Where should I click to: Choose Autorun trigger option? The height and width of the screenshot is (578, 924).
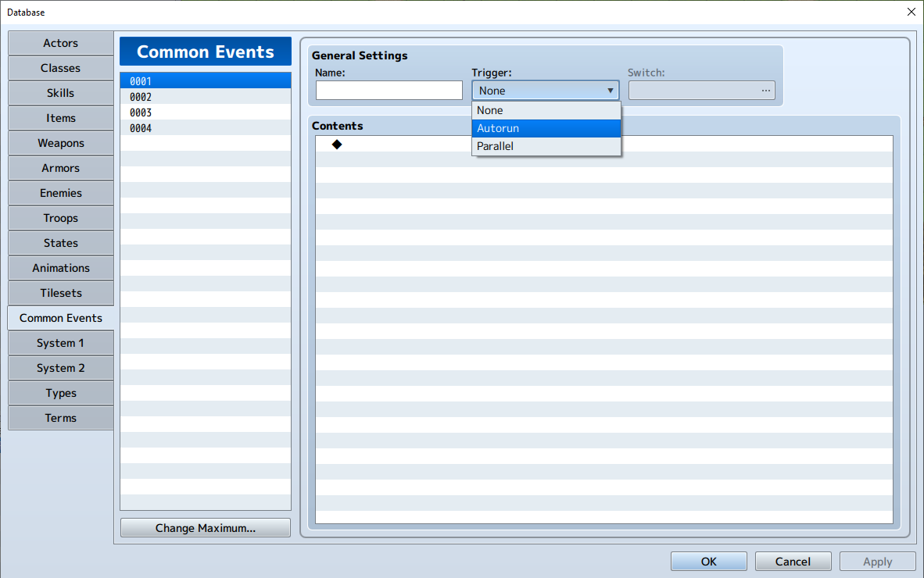546,128
